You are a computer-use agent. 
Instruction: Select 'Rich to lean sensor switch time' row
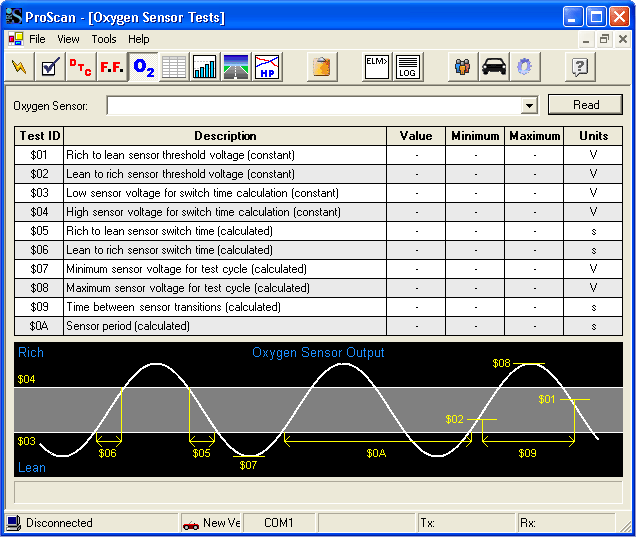tap(318, 231)
